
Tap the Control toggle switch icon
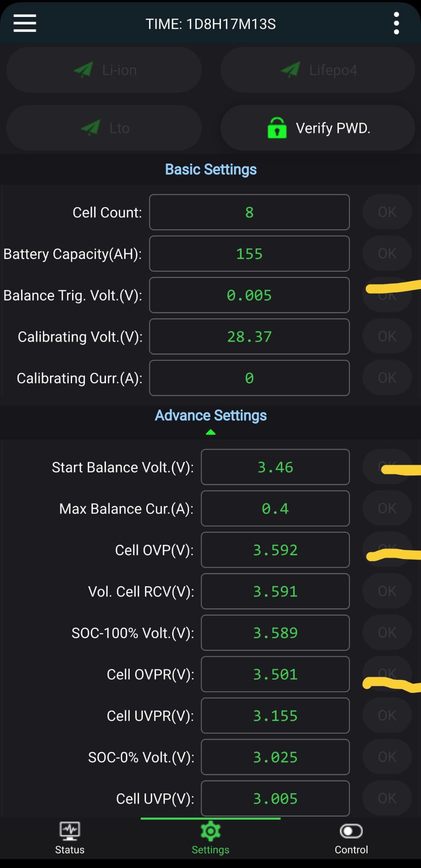click(x=351, y=832)
